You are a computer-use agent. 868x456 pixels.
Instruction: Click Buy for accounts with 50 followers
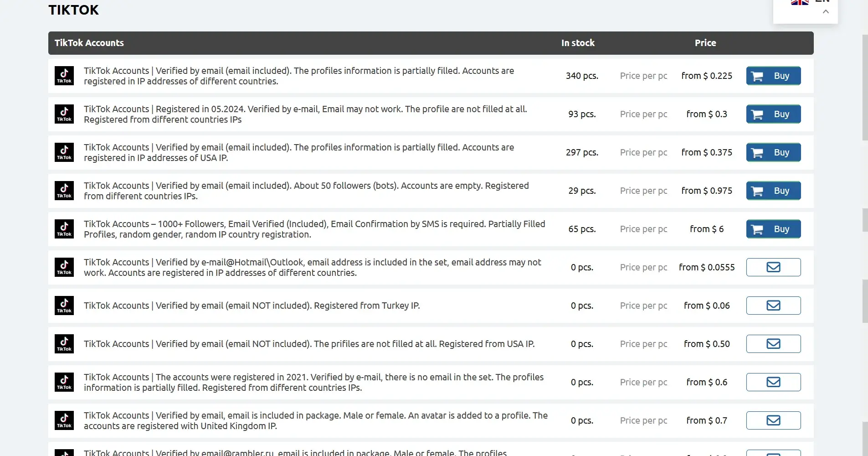coord(773,191)
